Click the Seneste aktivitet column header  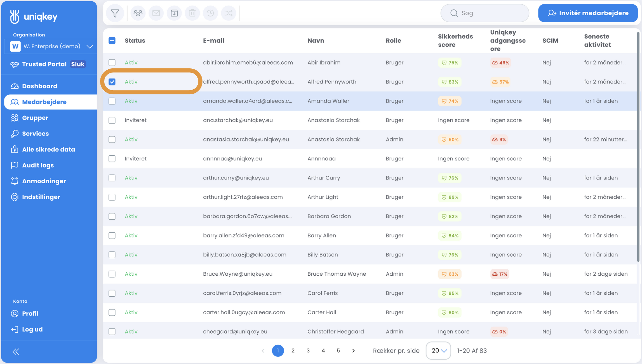click(x=598, y=41)
